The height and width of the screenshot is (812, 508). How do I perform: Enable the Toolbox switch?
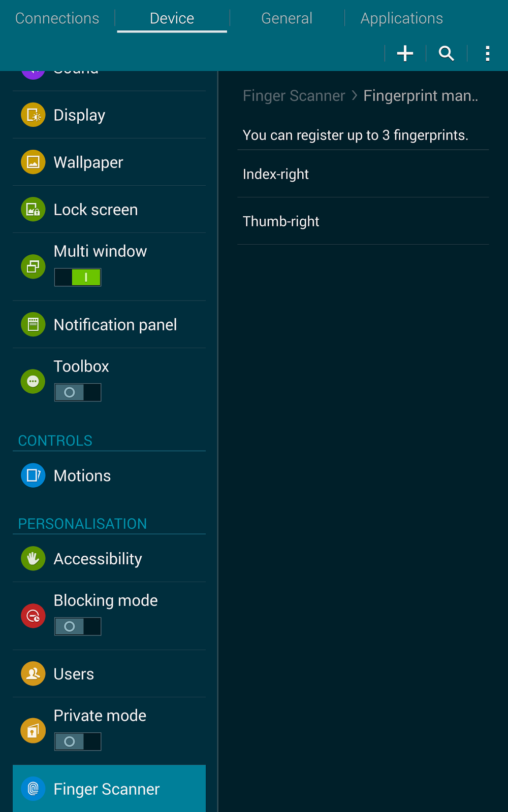tap(78, 392)
